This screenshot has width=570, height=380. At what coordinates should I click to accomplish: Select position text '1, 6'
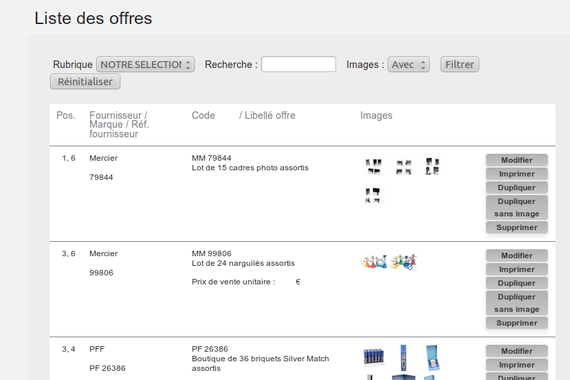[x=69, y=158]
